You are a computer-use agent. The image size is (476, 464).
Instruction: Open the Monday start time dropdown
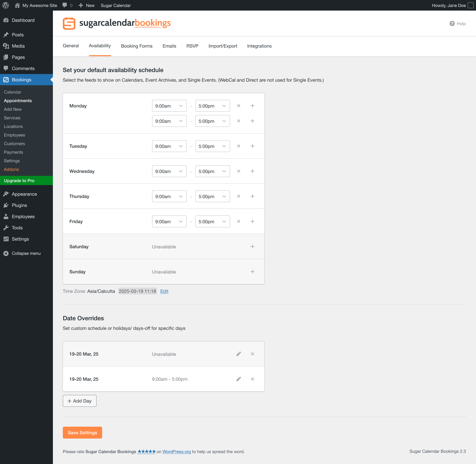click(169, 106)
